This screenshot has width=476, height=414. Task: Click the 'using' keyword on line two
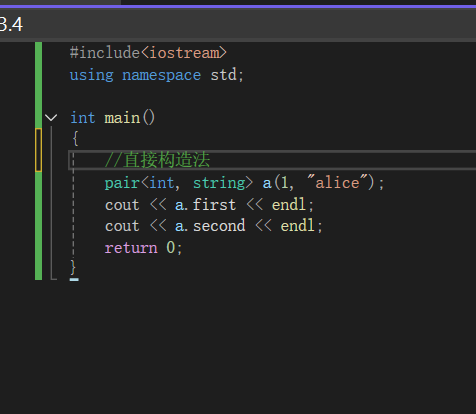pyautogui.click(x=92, y=75)
